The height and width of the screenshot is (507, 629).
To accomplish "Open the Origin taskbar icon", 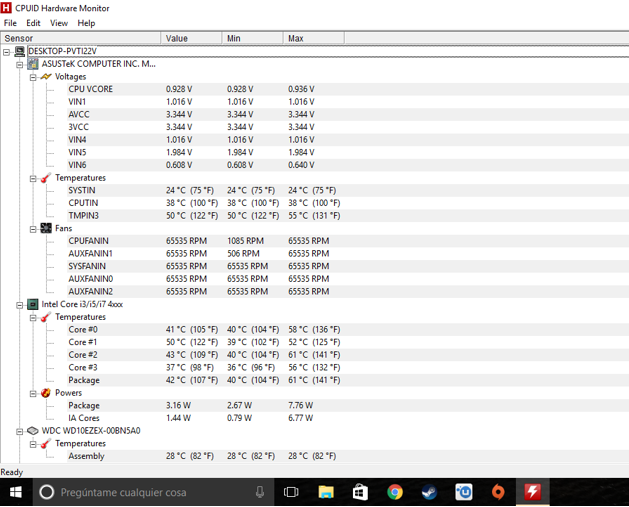I will (498, 492).
